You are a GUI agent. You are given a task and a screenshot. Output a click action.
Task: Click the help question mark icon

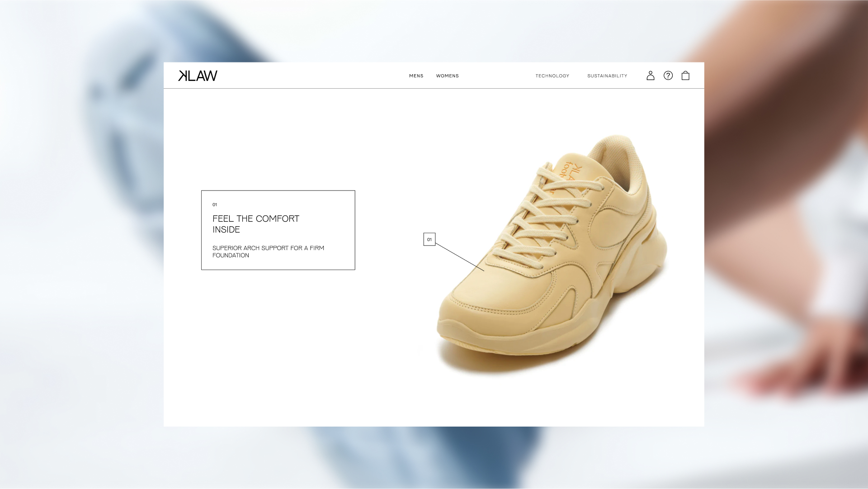pos(668,76)
